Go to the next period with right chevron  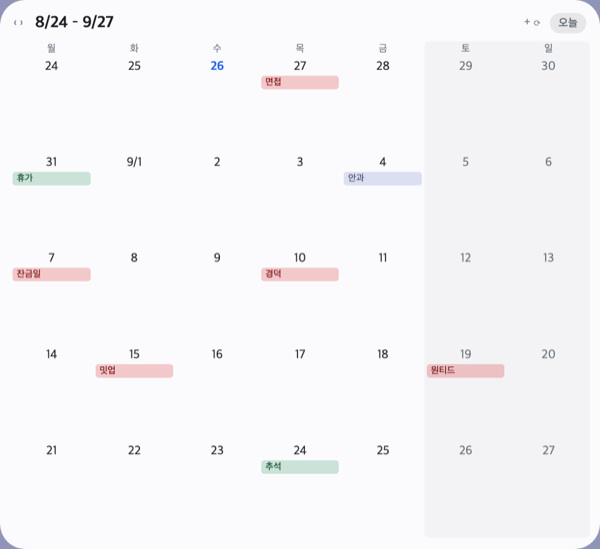pos(21,23)
